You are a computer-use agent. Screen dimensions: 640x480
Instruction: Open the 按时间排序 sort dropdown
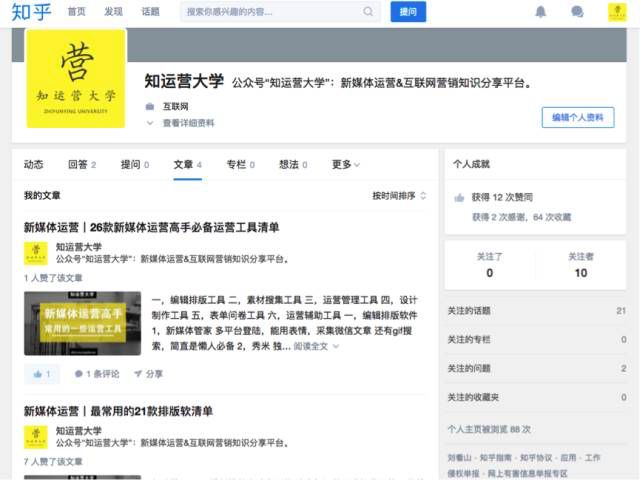click(399, 196)
